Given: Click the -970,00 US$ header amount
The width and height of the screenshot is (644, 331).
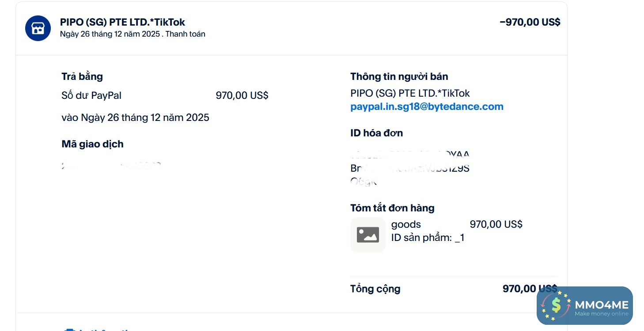Looking at the screenshot, I should coord(530,22).
